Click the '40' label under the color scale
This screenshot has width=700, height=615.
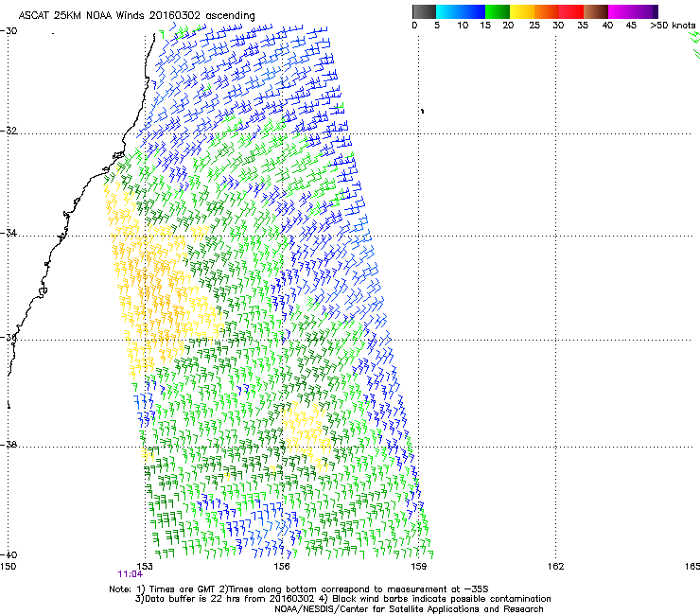coord(607,26)
